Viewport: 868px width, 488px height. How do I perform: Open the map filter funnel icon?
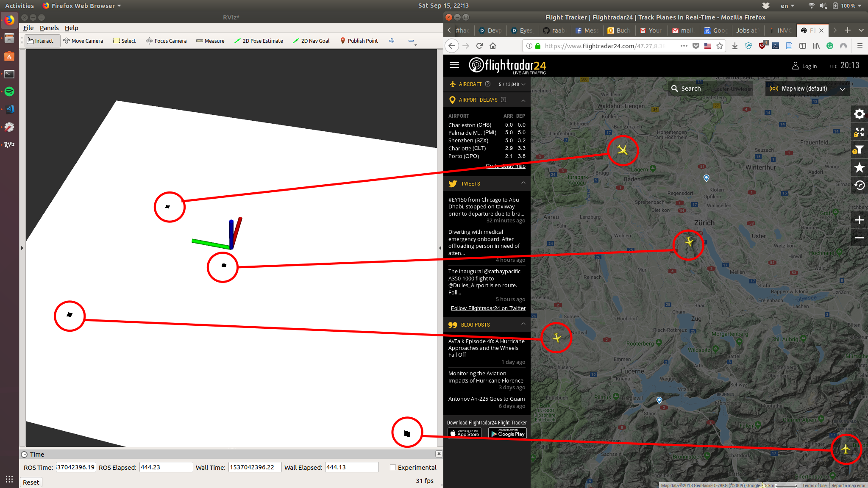point(859,150)
